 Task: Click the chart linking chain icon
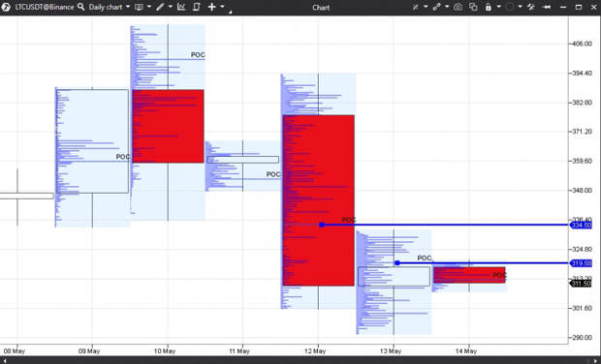[436, 7]
